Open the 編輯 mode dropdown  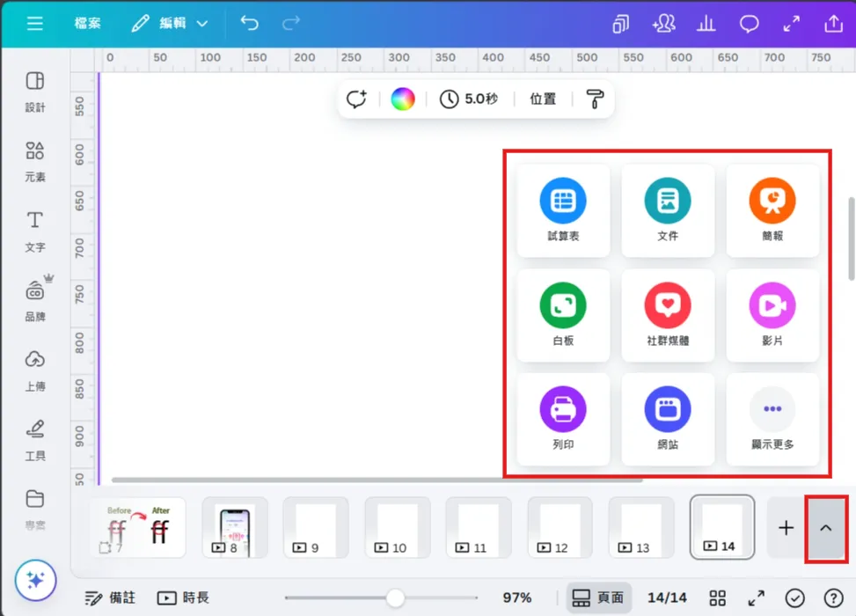click(x=170, y=23)
